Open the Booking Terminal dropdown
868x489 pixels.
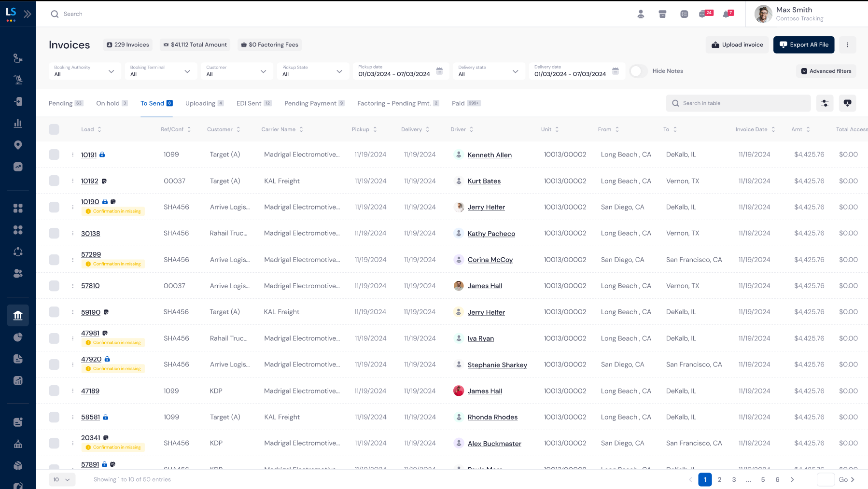tap(161, 71)
